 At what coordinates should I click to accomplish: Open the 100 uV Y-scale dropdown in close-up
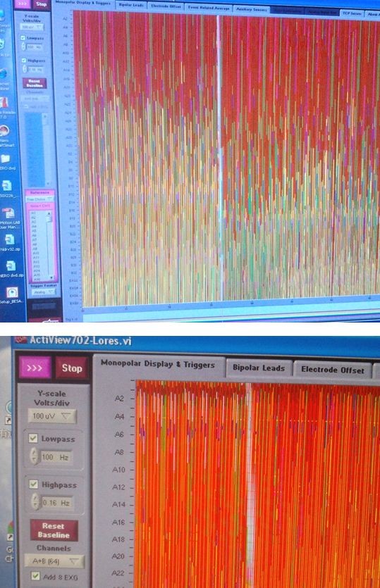[52, 416]
